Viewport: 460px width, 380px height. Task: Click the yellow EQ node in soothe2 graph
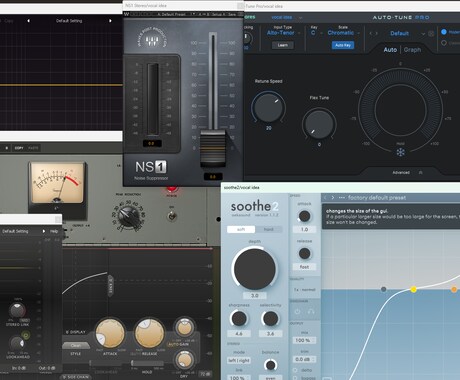point(413,289)
